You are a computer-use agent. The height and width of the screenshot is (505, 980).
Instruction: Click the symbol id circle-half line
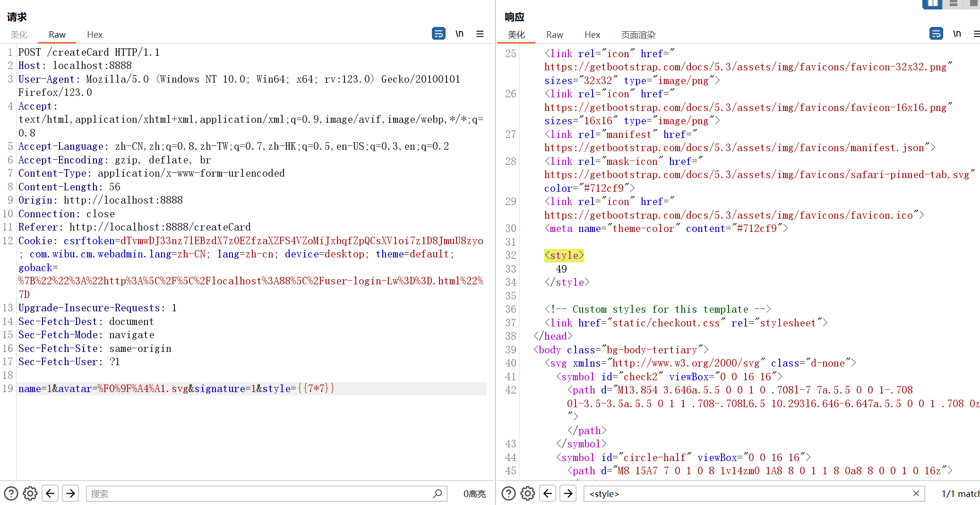point(683,458)
